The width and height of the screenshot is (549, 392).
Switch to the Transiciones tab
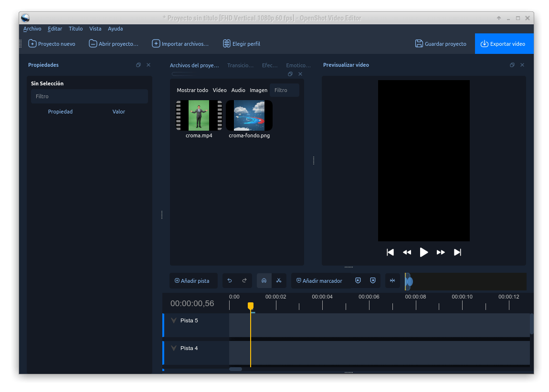[x=240, y=65]
